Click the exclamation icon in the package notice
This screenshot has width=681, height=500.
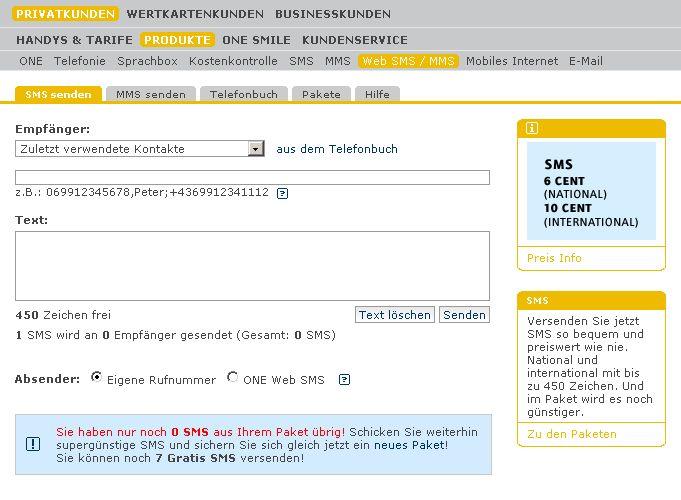click(x=33, y=444)
